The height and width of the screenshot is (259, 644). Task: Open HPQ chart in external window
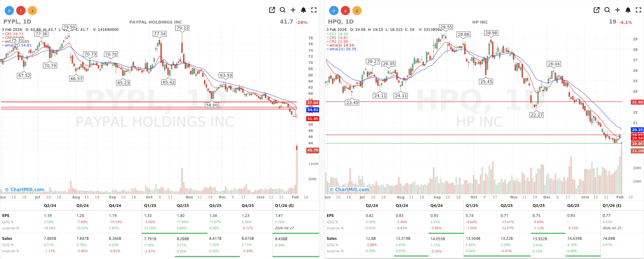[x=597, y=10]
